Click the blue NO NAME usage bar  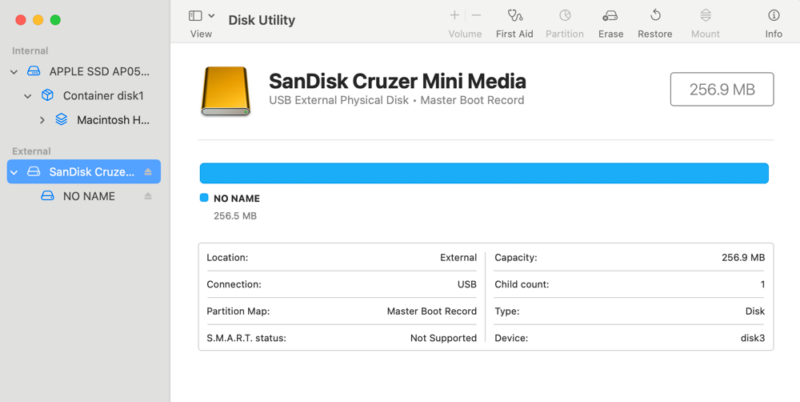[484, 173]
